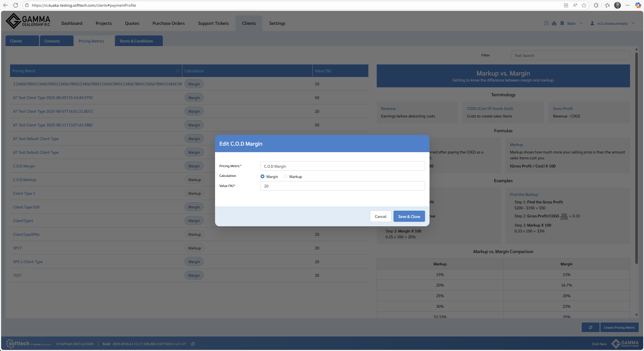This screenshot has height=351, width=644.
Task: Click the Cancel button in dialog
Action: click(380, 216)
